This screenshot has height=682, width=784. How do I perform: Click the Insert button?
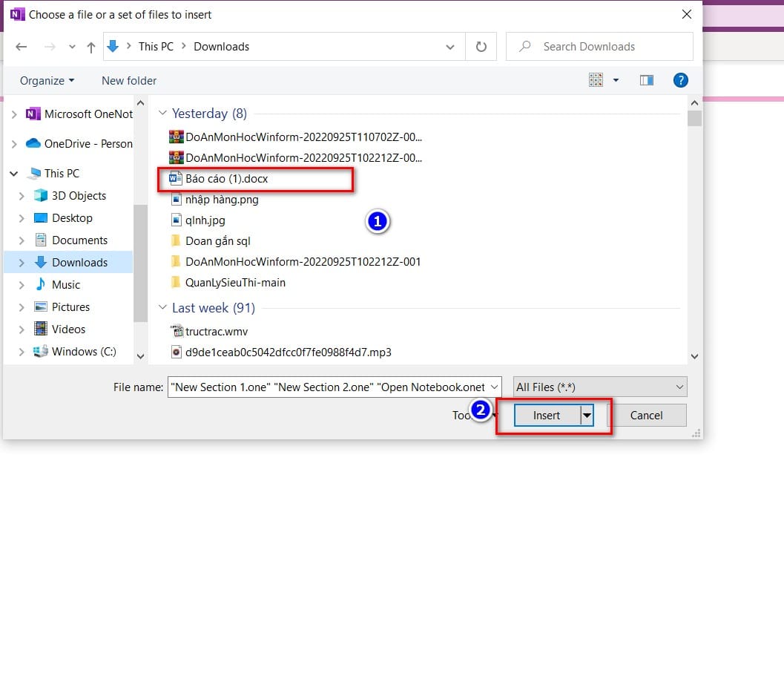547,416
